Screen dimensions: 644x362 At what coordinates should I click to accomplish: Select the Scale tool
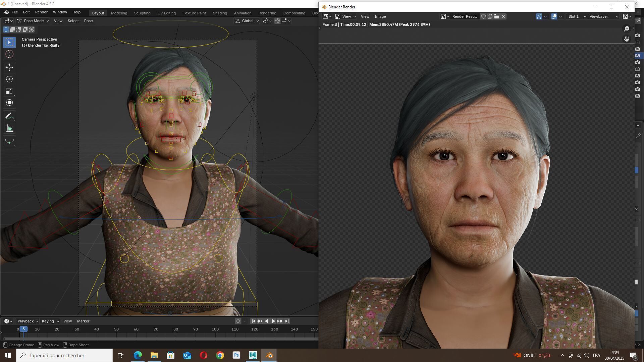click(x=9, y=91)
